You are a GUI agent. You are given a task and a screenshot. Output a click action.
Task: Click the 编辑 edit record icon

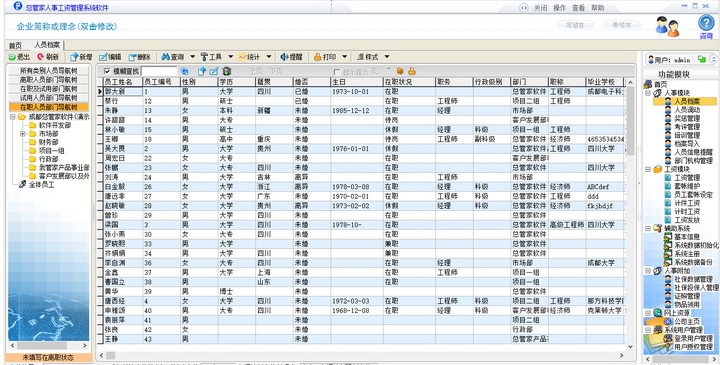click(103, 57)
